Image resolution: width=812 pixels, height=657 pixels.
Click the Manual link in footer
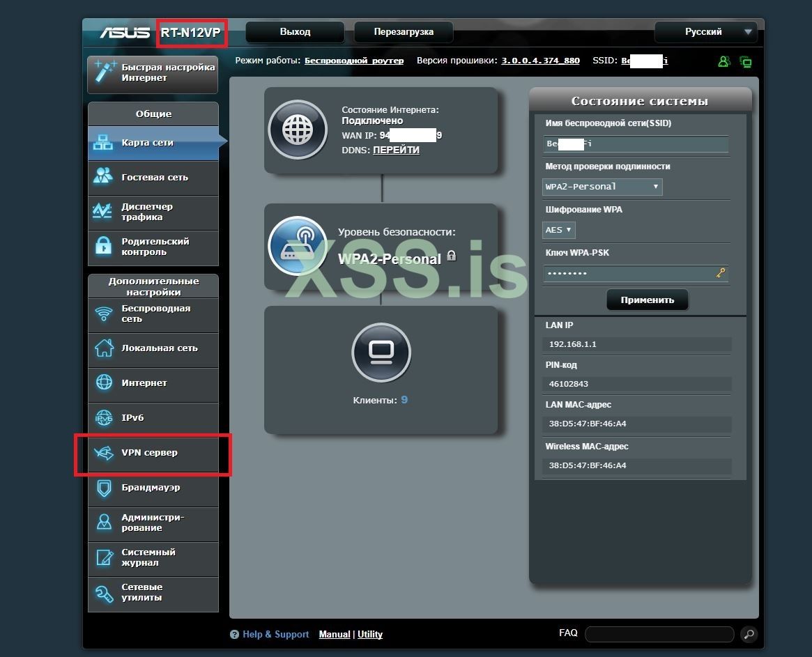tap(335, 634)
